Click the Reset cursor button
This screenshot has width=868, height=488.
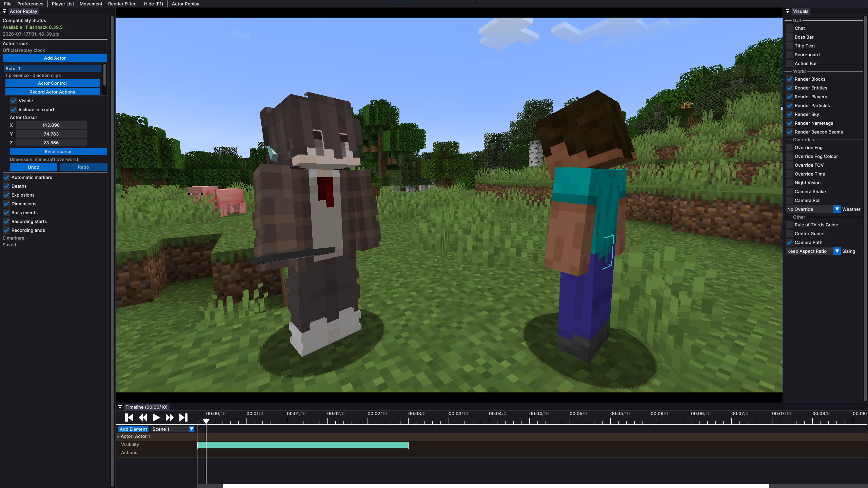point(58,151)
